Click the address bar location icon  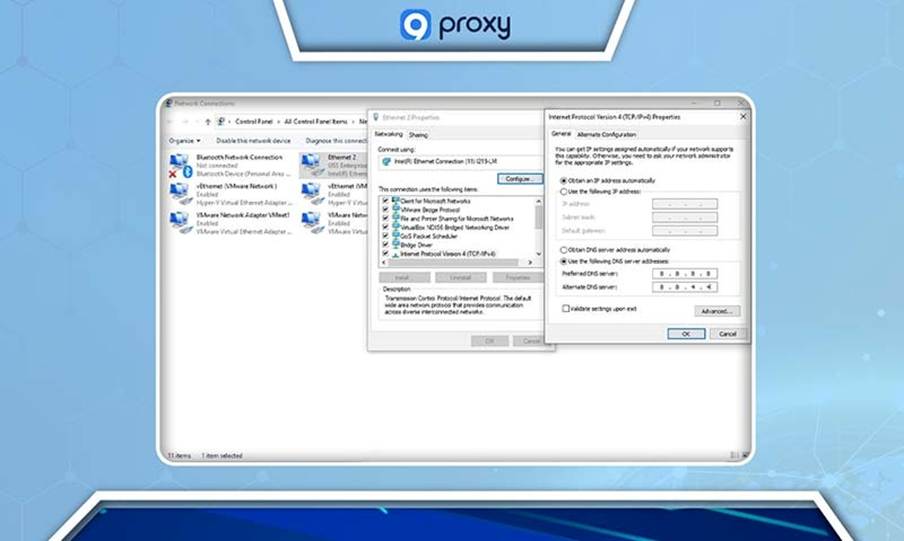(x=221, y=122)
